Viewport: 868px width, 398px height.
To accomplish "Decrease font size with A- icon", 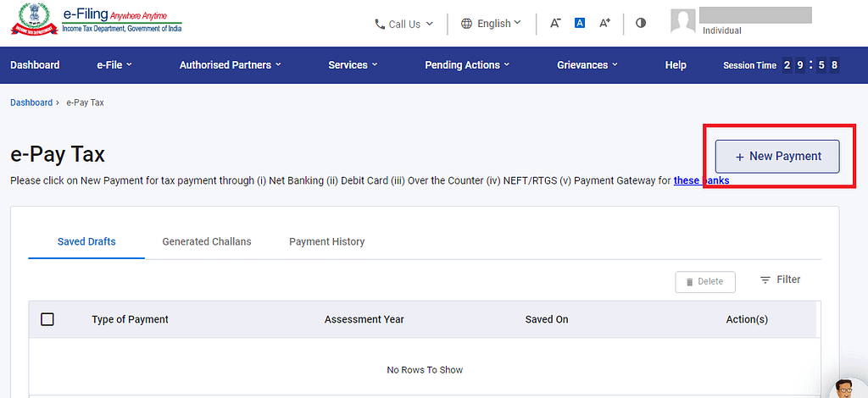I will click(x=555, y=23).
